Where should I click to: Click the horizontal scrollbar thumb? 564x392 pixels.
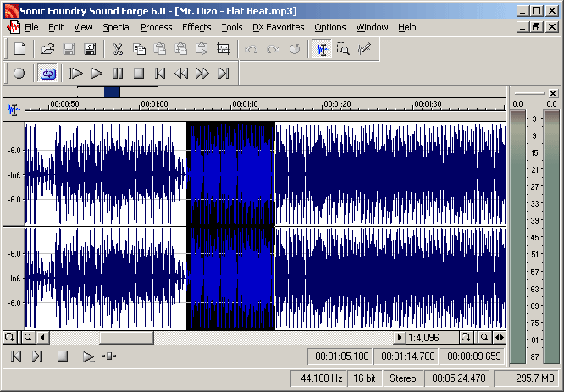coord(127,337)
